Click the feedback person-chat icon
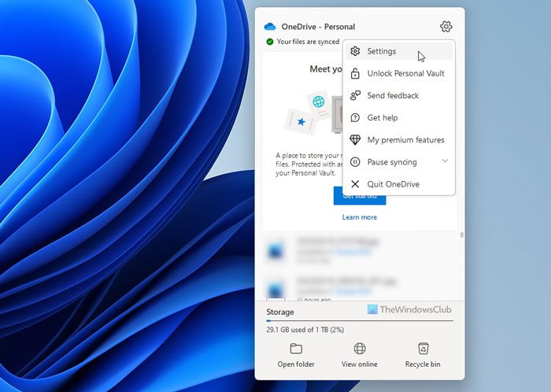 pyautogui.click(x=355, y=95)
